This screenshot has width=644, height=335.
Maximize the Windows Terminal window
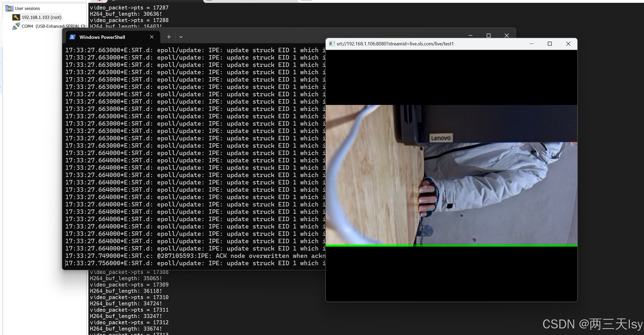tap(489, 35)
